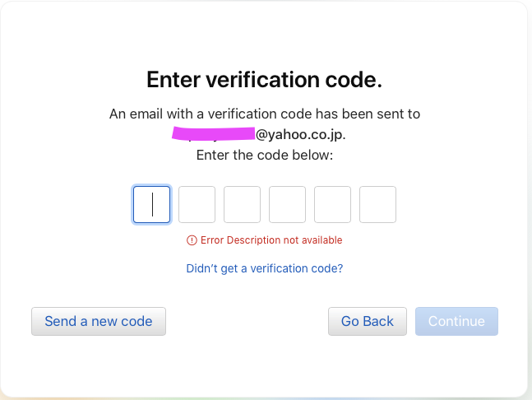Click the Go Back button
Screen dimensions: 532x400
coord(367,321)
